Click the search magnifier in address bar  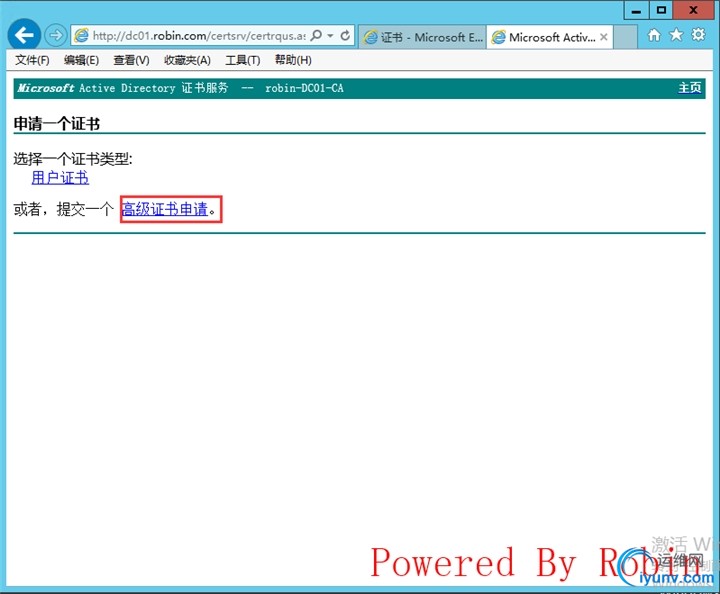pyautogui.click(x=316, y=35)
